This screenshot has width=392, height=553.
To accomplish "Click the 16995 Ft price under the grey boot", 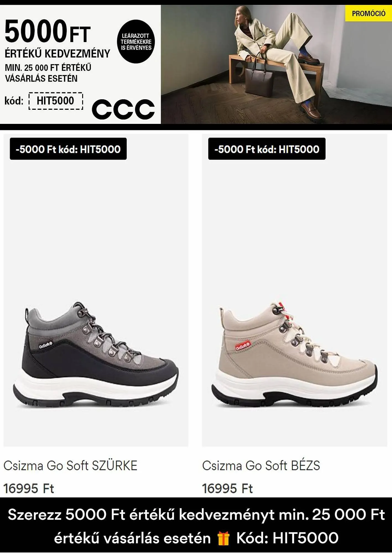I will tap(29, 488).
